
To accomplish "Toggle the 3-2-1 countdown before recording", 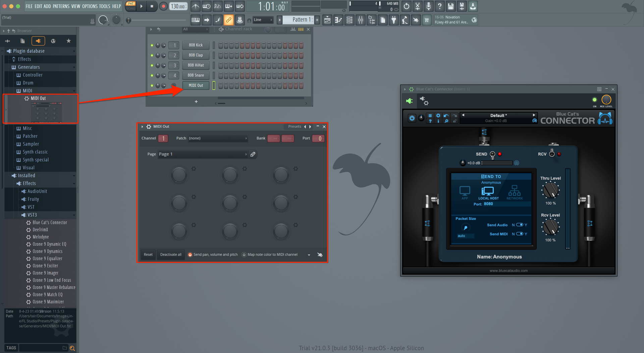I will pos(218,6).
